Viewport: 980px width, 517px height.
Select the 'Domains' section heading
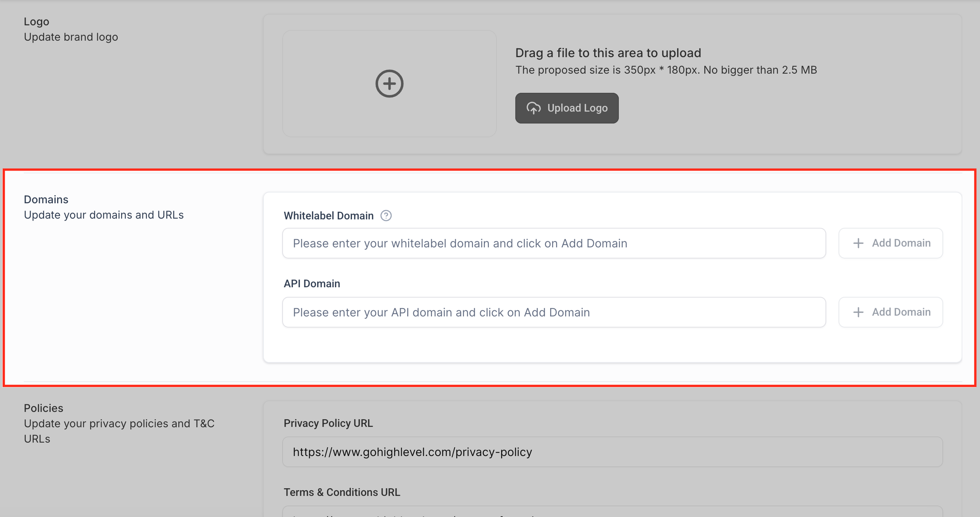coord(46,199)
